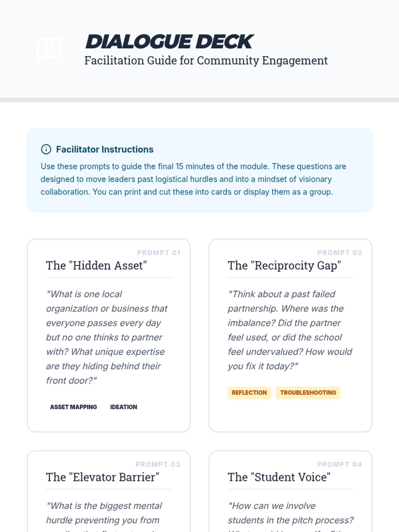Click the Dialogue Deck title
Image resolution: width=399 pixels, height=532 pixels.
click(x=170, y=42)
